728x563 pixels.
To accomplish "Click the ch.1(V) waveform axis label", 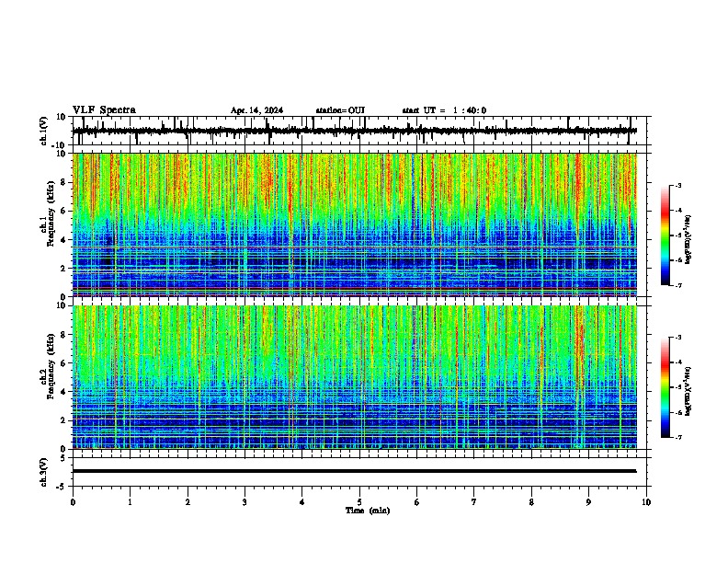I will click(44, 131).
